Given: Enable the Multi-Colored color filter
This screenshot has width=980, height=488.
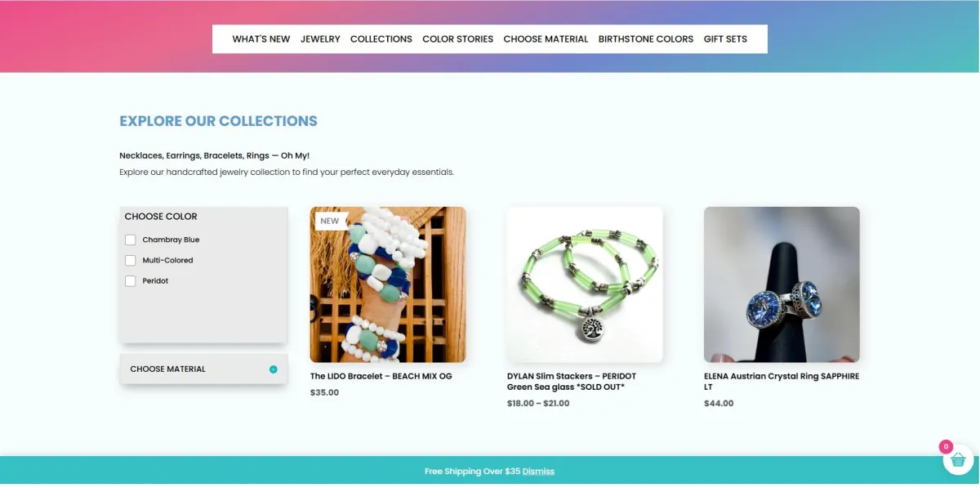Looking at the screenshot, I should [x=130, y=260].
